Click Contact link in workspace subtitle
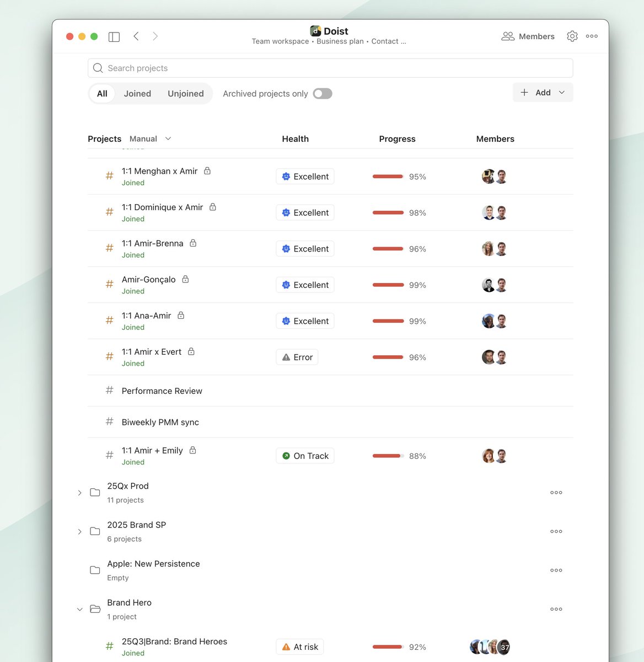The image size is (644, 662). click(x=389, y=41)
